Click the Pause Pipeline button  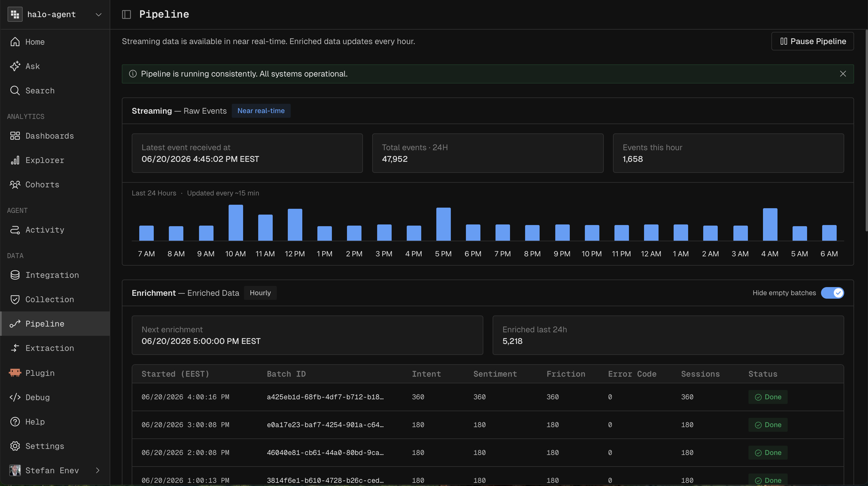[812, 41]
